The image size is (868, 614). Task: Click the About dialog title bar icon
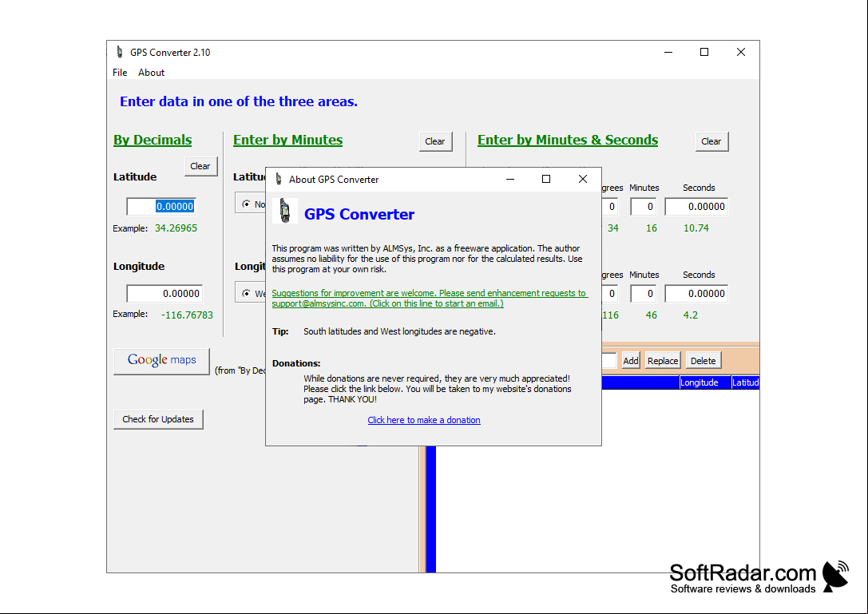279,179
